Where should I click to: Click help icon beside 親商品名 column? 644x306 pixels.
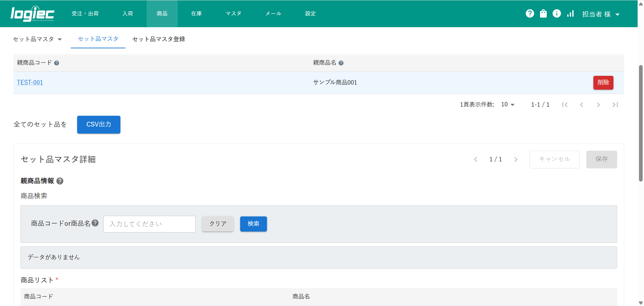pos(341,63)
